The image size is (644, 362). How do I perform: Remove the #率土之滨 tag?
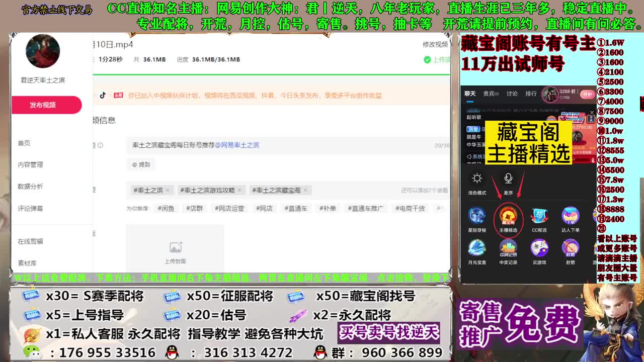[x=168, y=190]
